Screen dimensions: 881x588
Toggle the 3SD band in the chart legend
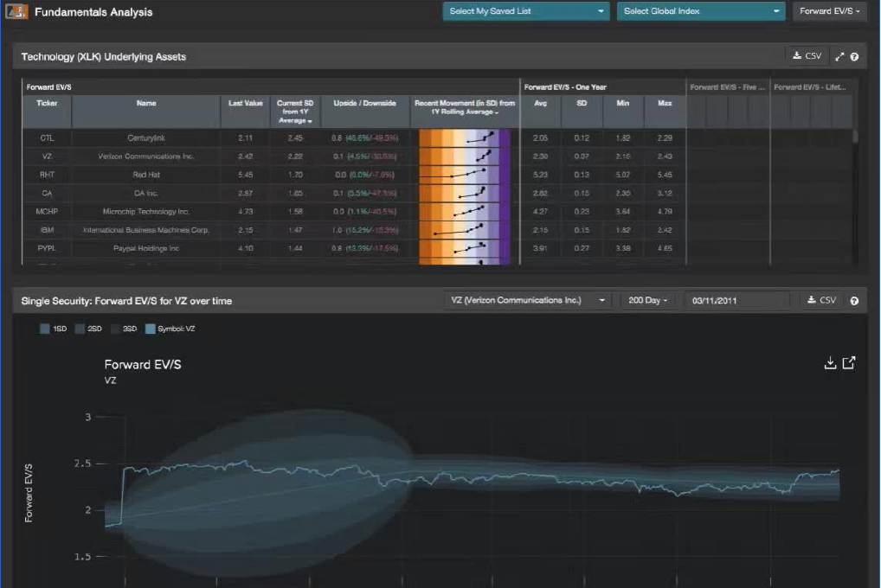(124, 329)
